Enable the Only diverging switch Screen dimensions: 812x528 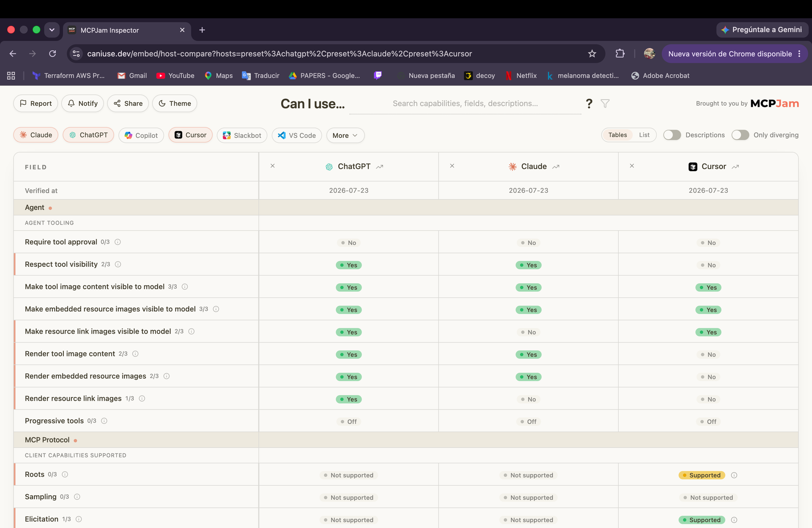coord(740,135)
